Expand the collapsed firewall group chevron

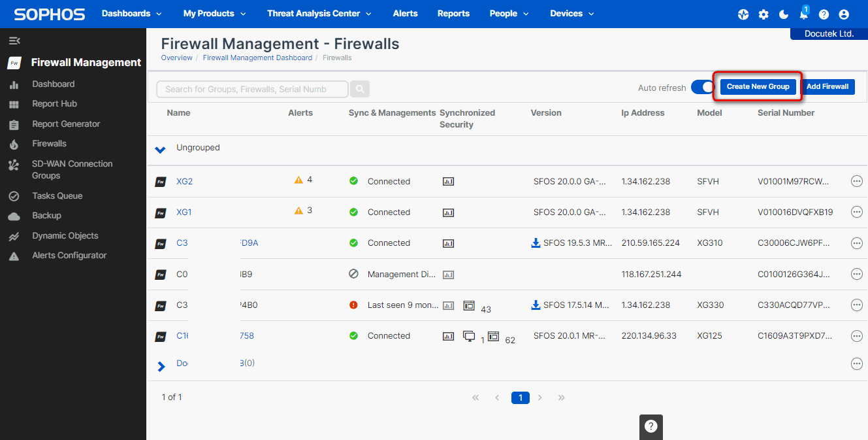coord(161,367)
